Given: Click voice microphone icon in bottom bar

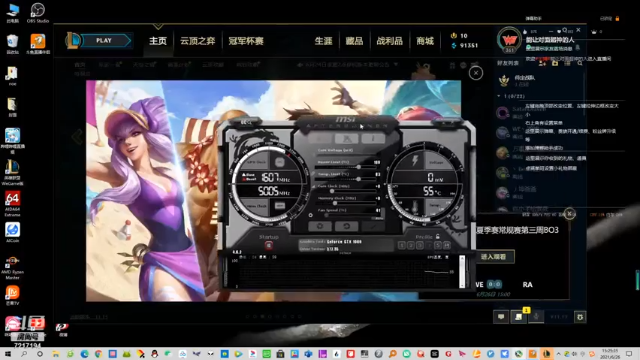Looking at the screenshot, I should pyautogui.click(x=536, y=317).
